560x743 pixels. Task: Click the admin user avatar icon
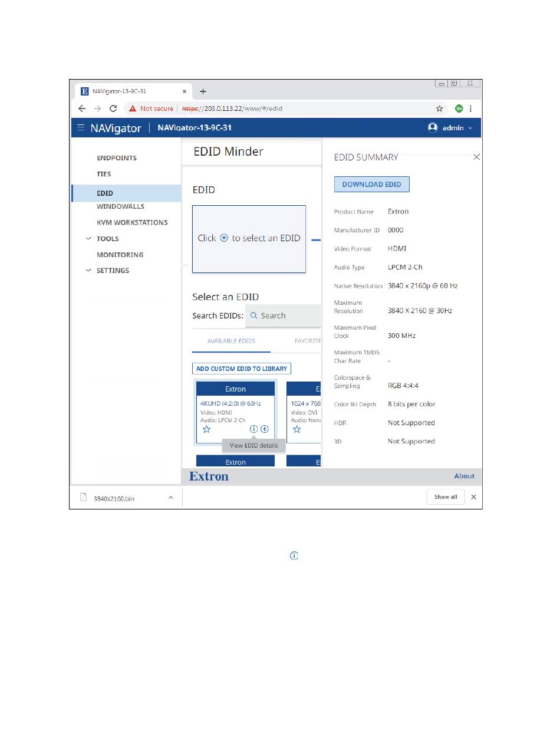tap(433, 127)
